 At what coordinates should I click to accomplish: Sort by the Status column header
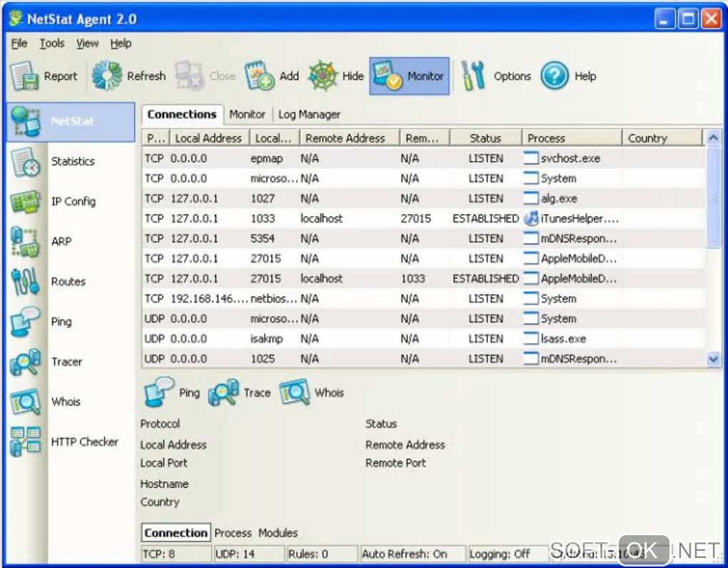[x=485, y=138]
